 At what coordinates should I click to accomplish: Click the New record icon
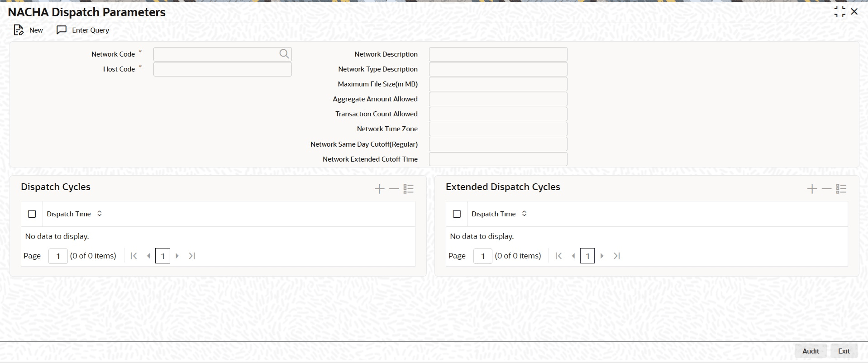click(x=19, y=30)
